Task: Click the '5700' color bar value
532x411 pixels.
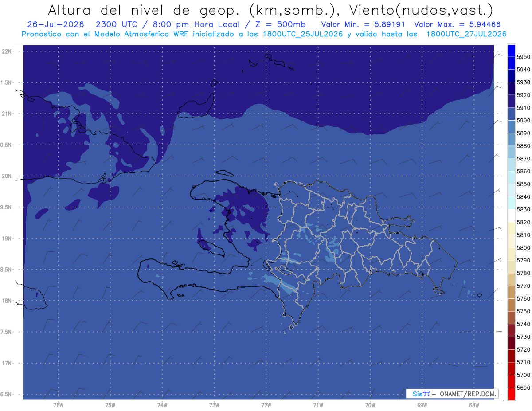Action: pyautogui.click(x=523, y=375)
